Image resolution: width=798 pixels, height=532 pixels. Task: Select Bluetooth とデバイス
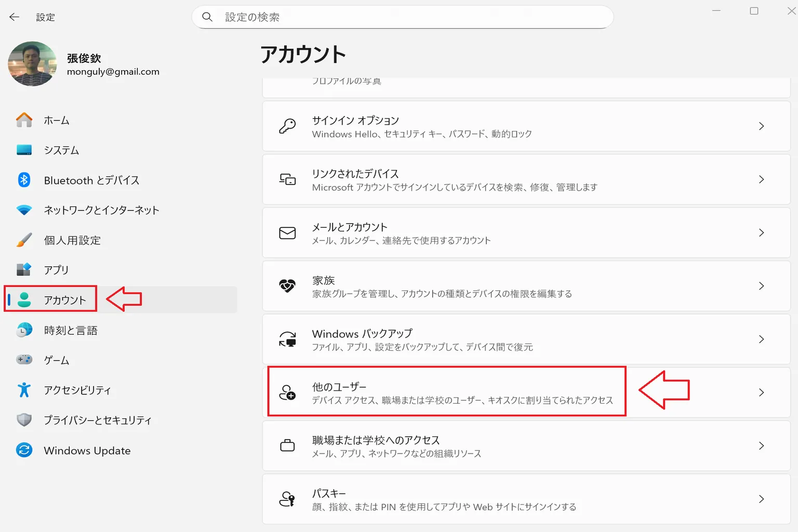tap(91, 180)
